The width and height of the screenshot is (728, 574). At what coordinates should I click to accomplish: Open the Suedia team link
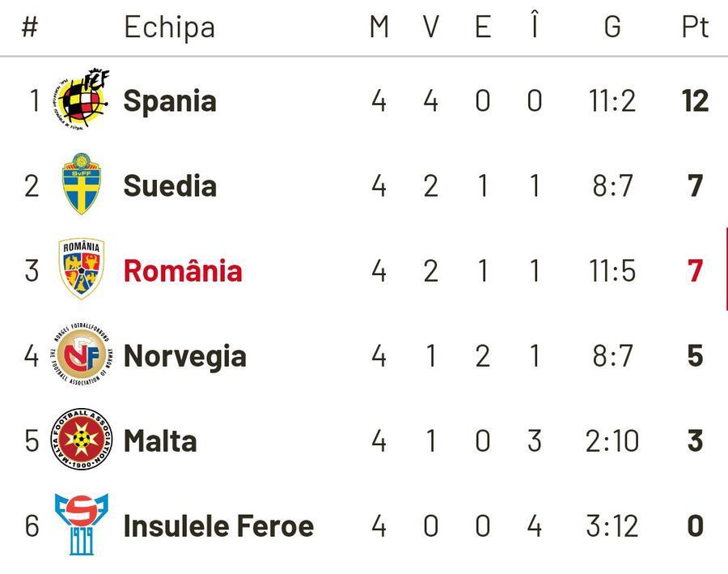170,186
